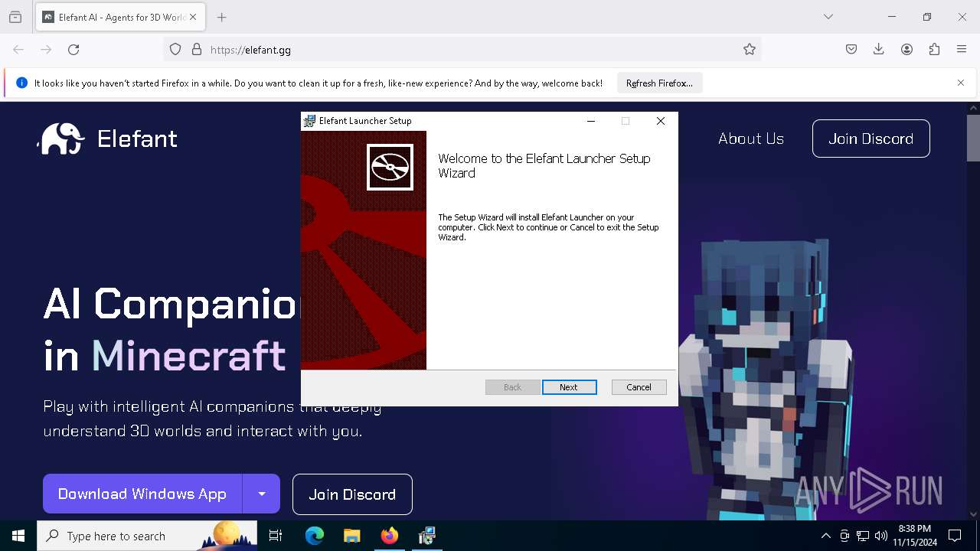Open Task View on the taskbar

(276, 536)
